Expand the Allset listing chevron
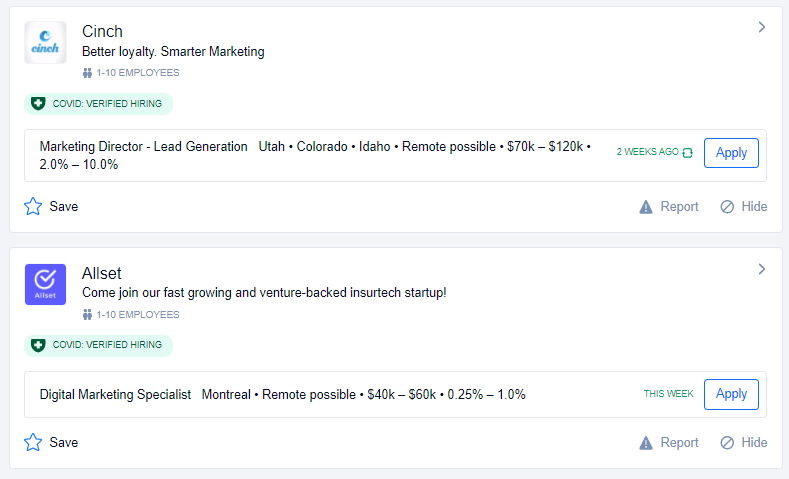The image size is (789, 479). (x=761, y=269)
